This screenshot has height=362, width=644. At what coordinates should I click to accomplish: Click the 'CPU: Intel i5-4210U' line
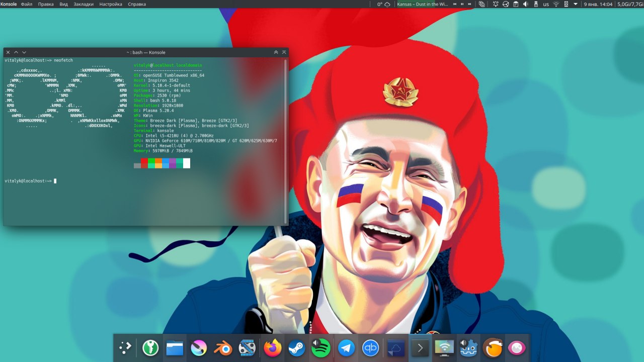click(x=174, y=135)
